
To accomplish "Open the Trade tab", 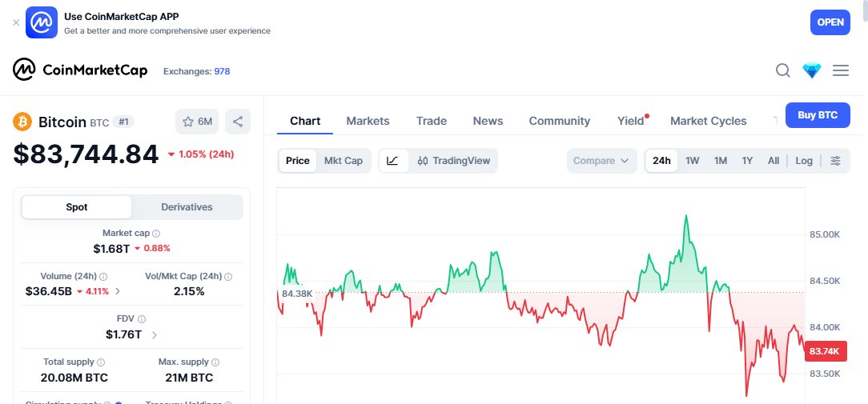I will [x=432, y=121].
